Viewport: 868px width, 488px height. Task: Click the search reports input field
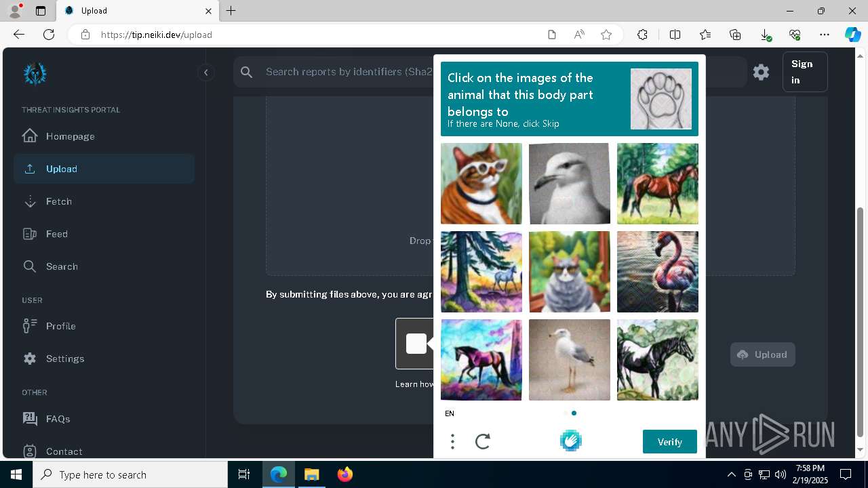point(347,72)
